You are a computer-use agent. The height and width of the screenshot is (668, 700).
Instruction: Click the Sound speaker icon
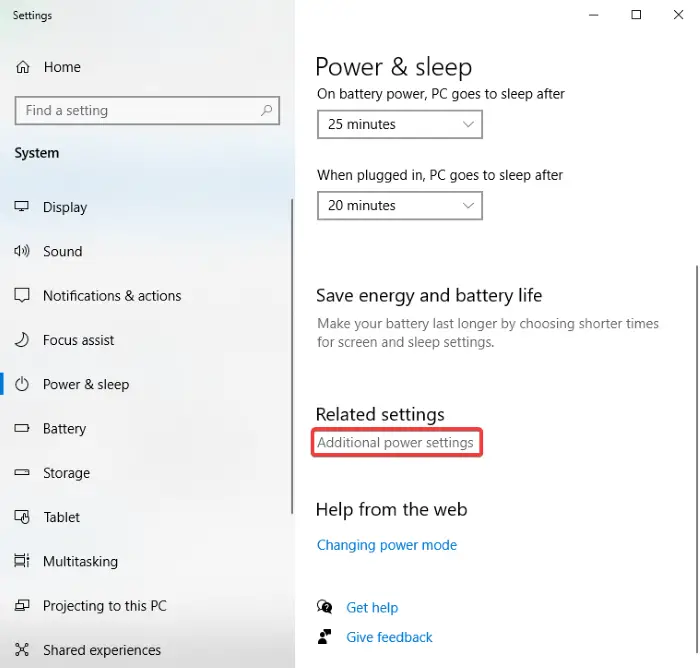click(x=21, y=251)
